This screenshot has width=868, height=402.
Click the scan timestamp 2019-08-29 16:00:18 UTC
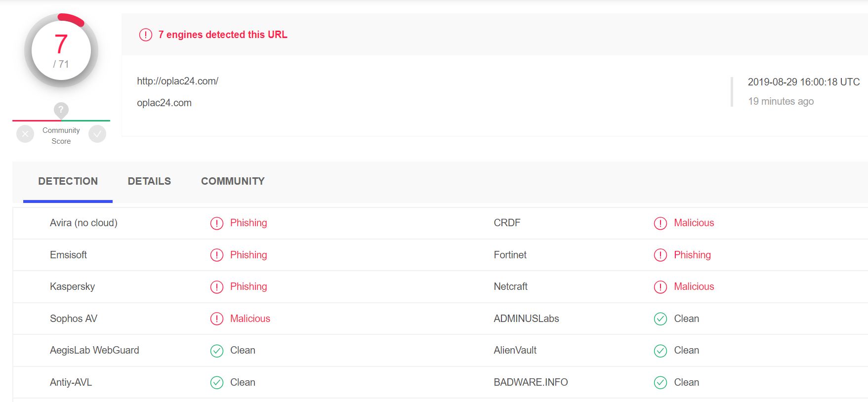coord(804,82)
